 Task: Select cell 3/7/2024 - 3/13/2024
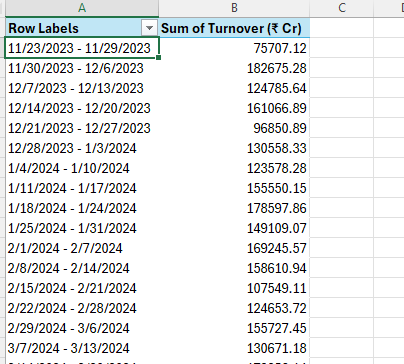(x=82, y=348)
